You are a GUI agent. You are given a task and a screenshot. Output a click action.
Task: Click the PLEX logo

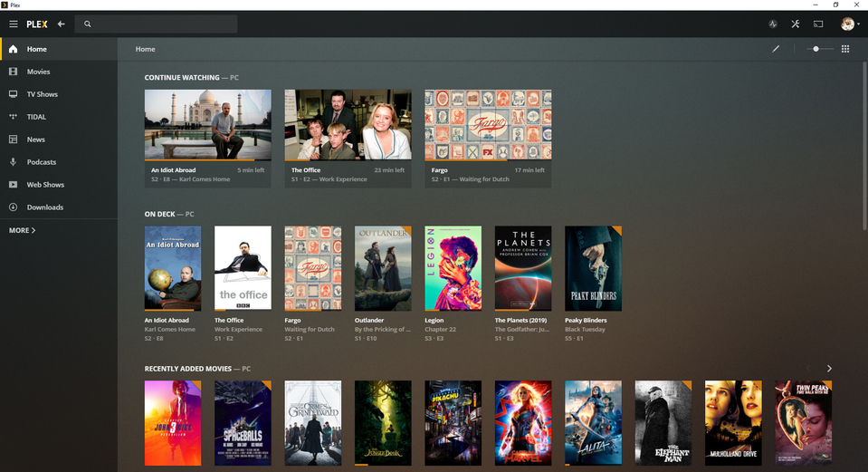pyautogui.click(x=37, y=24)
